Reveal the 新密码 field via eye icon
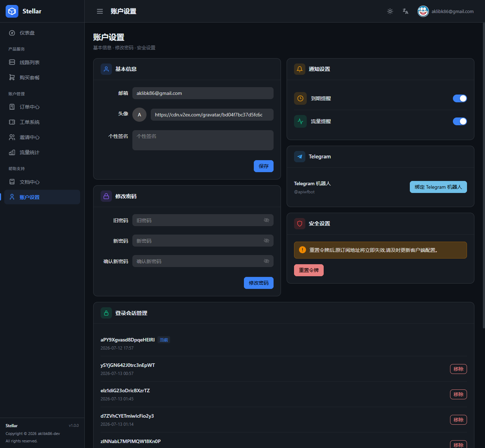 (267, 241)
